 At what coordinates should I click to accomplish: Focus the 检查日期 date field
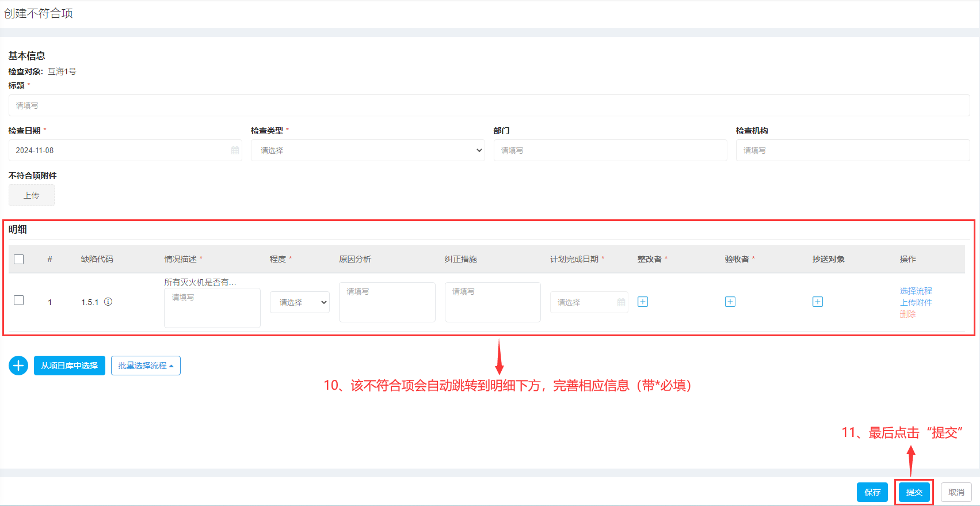tap(125, 150)
